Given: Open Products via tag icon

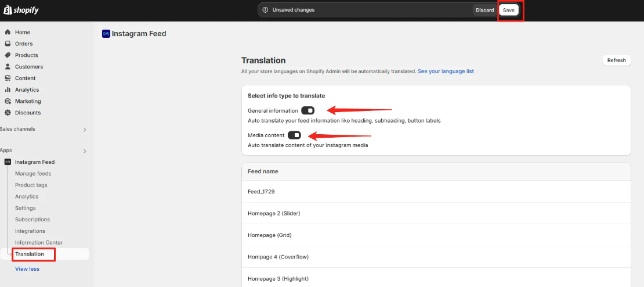Looking at the screenshot, I should (x=8, y=55).
